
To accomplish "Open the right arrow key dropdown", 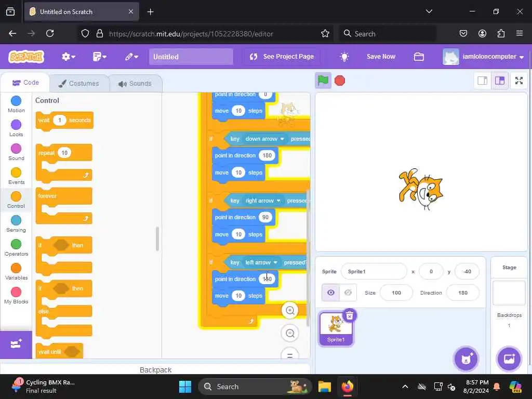I will click(263, 201).
